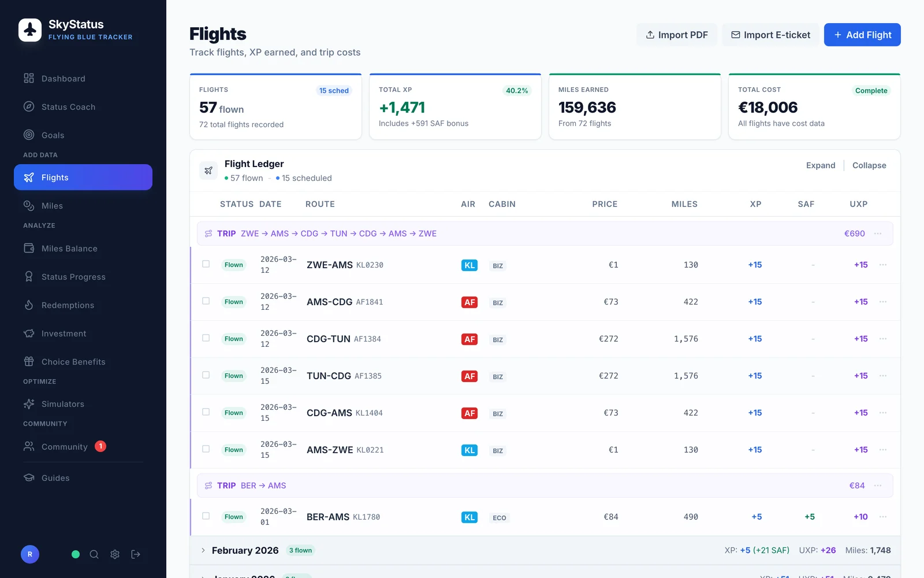This screenshot has height=578, width=924.
Task: Click the Investment piggy bank icon
Action: tap(29, 334)
